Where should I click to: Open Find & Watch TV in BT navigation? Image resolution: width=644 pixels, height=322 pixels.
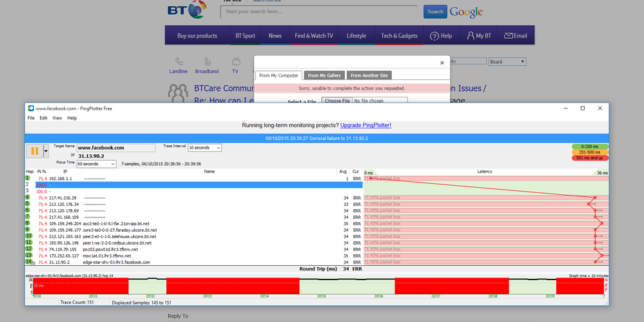coord(314,35)
